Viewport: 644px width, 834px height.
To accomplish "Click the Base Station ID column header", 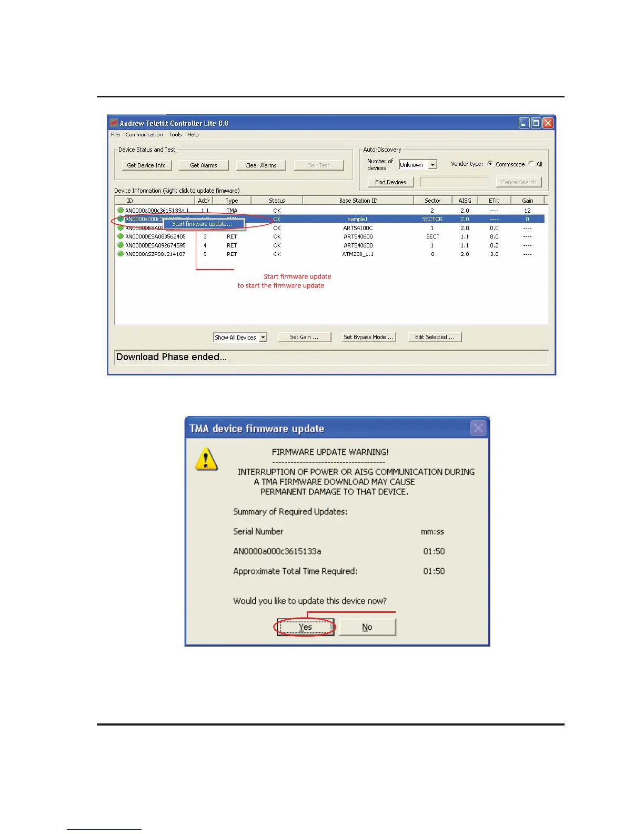I will coord(358,201).
